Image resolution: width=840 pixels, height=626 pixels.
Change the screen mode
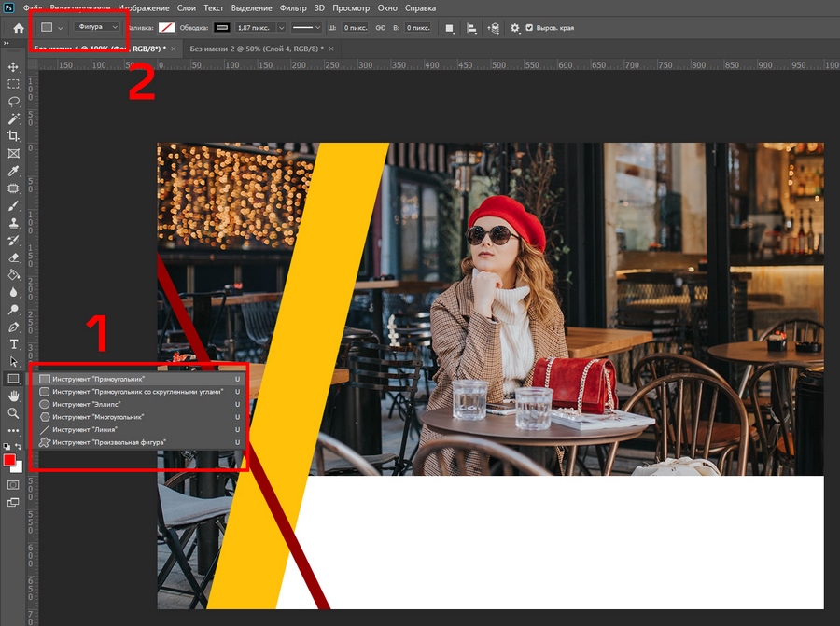(13, 503)
